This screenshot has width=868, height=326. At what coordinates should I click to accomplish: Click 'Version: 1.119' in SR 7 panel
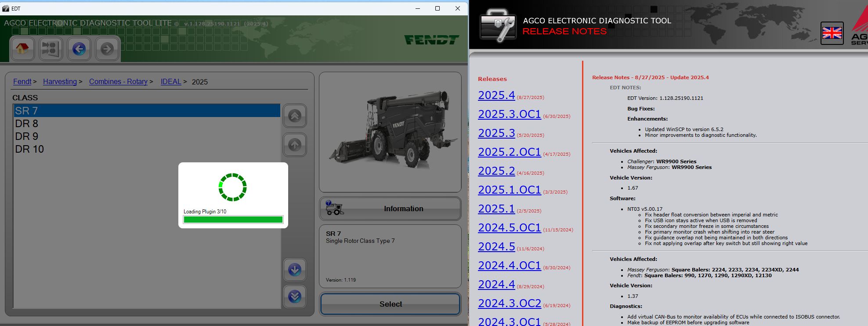341,280
